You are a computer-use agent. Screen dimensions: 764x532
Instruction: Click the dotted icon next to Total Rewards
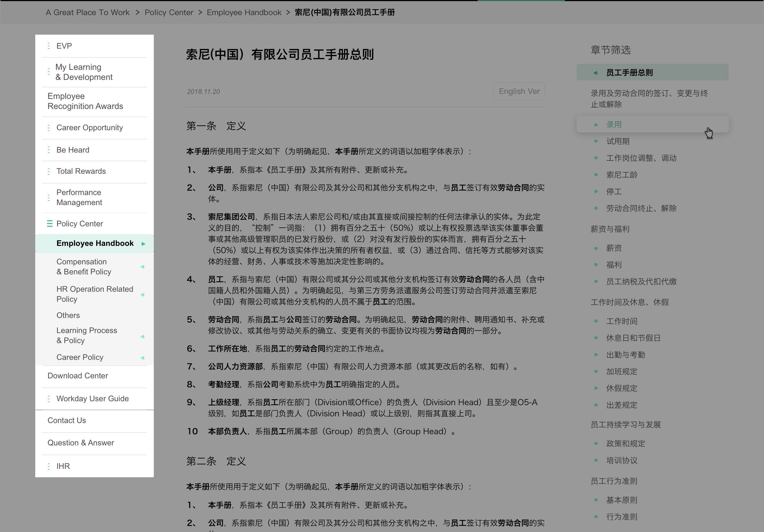tap(49, 171)
